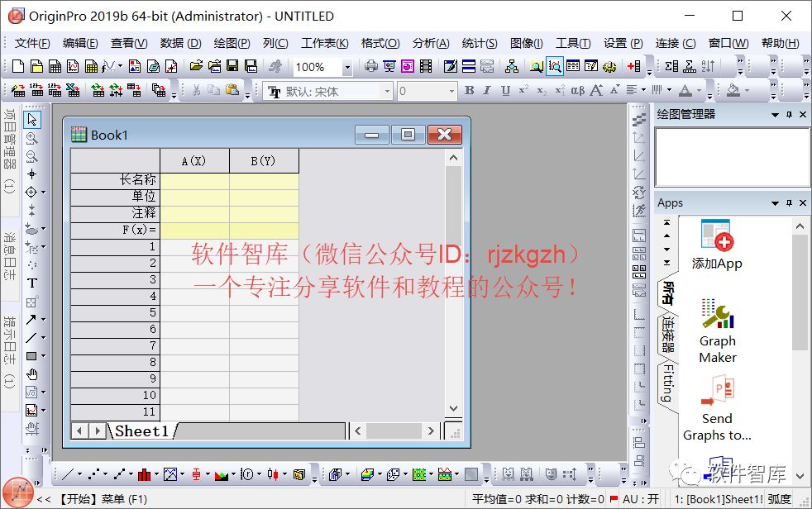Create a new graph window icon

(x=73, y=66)
